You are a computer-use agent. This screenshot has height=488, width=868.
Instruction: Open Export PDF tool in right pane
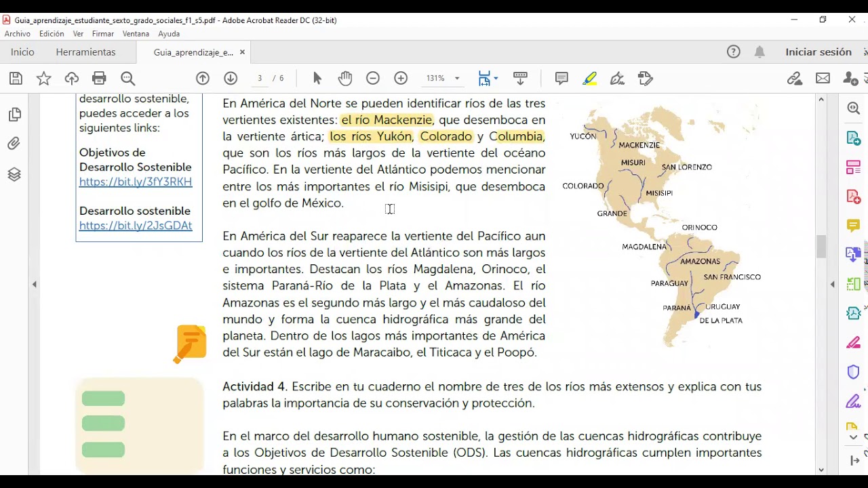point(854,138)
